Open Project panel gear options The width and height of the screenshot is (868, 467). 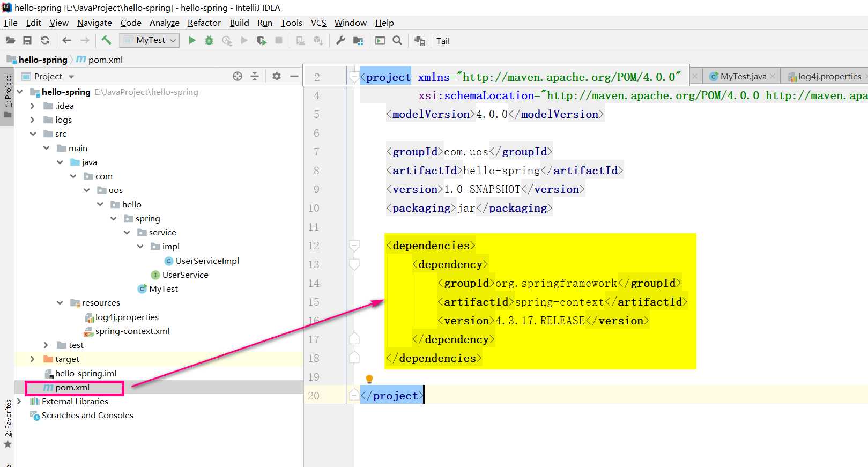(x=277, y=76)
